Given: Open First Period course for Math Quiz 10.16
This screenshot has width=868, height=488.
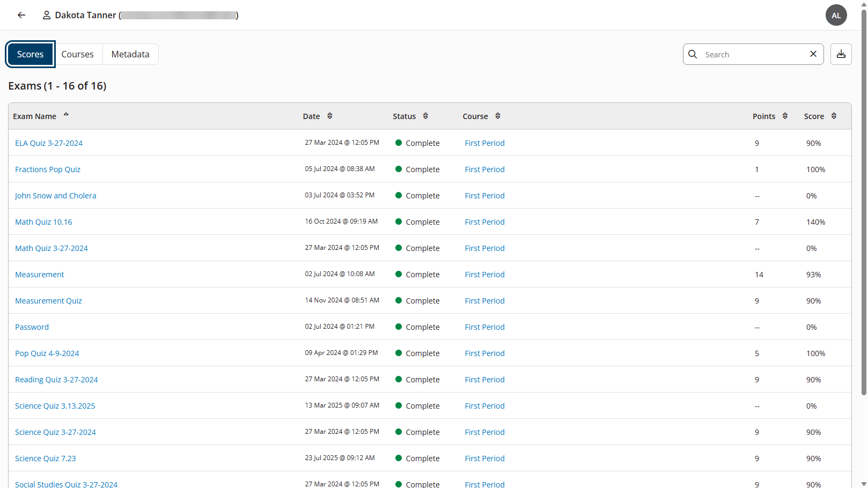Looking at the screenshot, I should pyautogui.click(x=484, y=221).
